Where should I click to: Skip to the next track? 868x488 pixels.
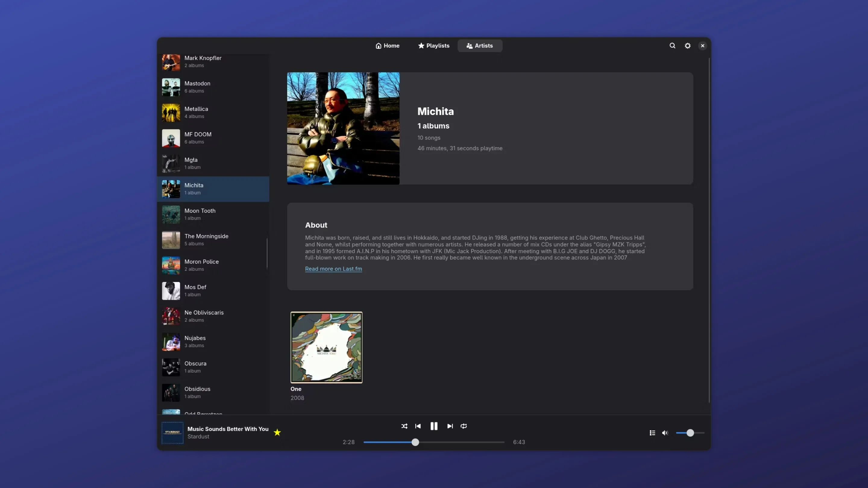(x=450, y=426)
